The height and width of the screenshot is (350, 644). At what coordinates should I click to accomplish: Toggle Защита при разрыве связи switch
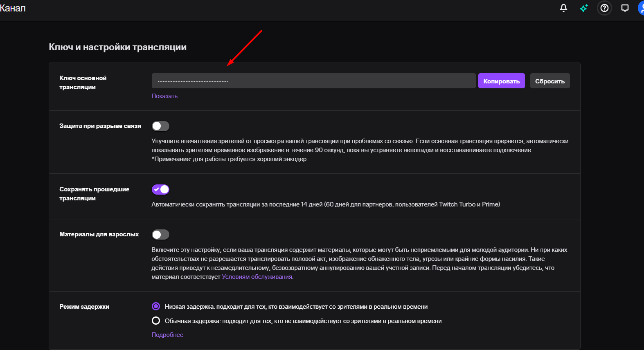click(160, 126)
